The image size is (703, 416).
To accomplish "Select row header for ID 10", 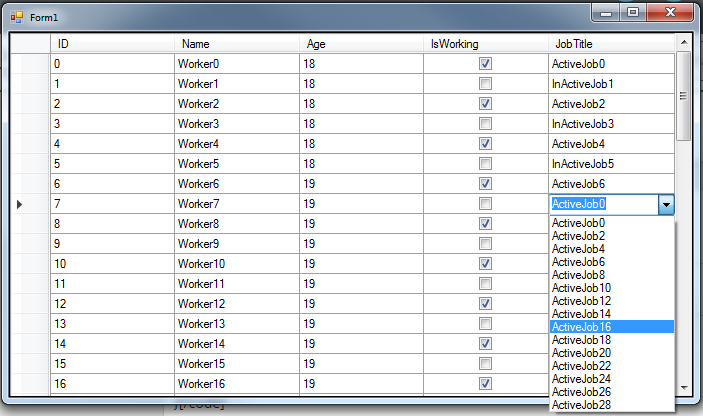I will (30, 264).
